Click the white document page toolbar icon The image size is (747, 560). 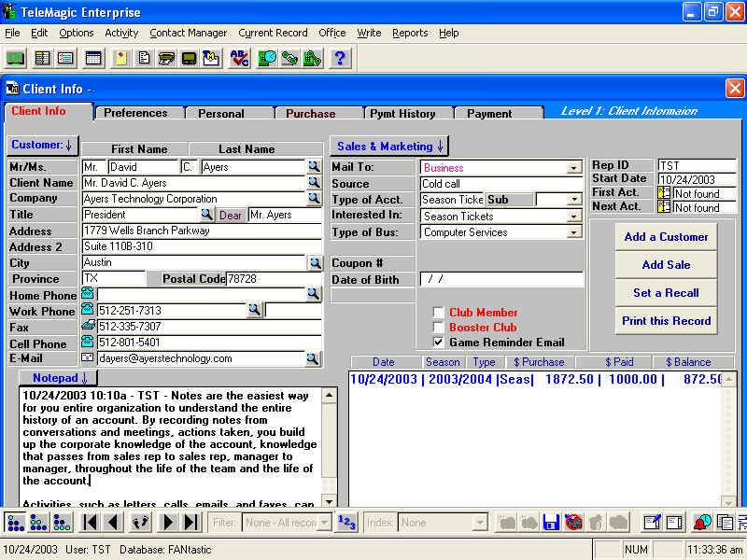(144, 59)
